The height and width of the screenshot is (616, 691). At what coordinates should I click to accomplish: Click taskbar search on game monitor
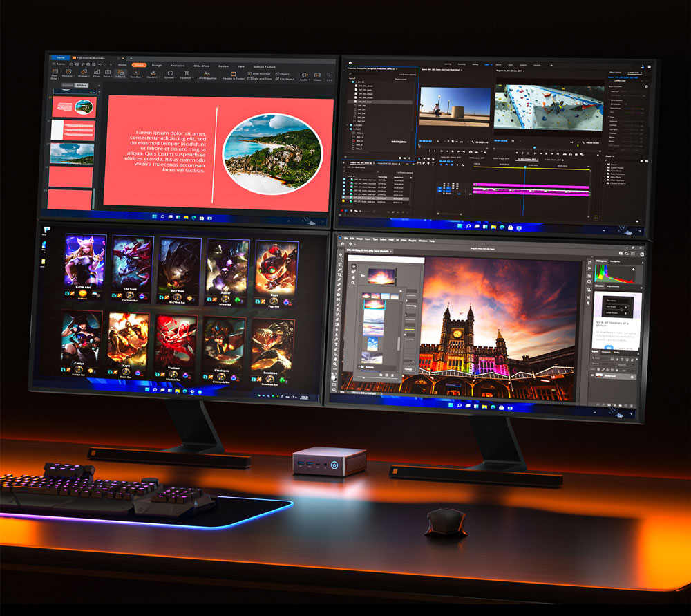pyautogui.click(x=155, y=390)
